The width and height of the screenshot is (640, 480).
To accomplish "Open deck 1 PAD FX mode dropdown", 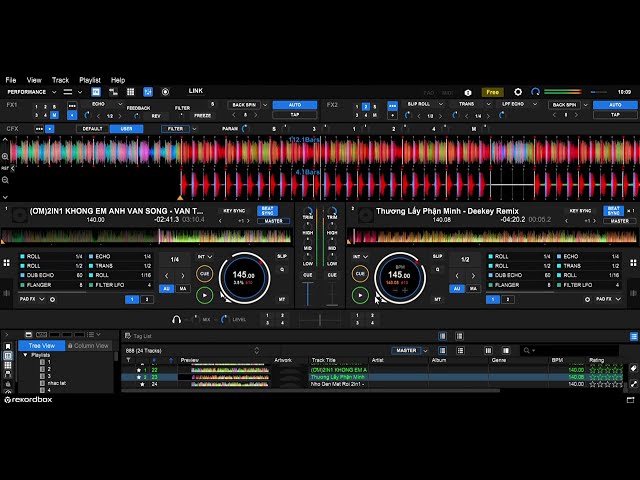I will click(x=32, y=299).
